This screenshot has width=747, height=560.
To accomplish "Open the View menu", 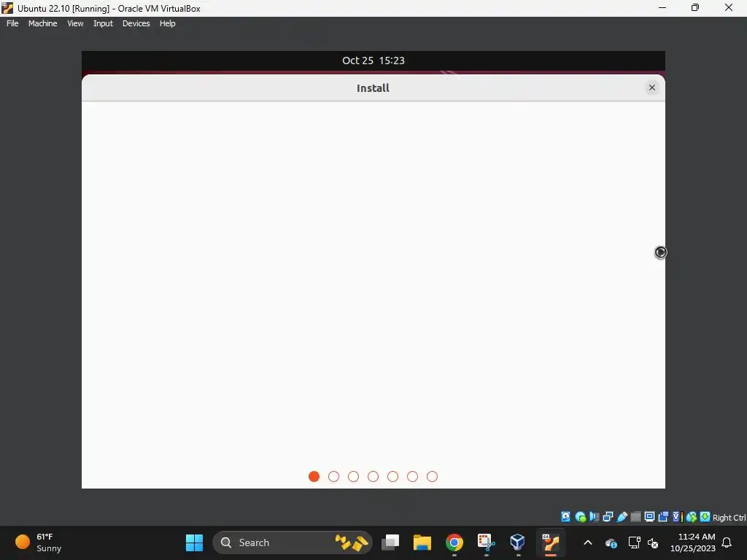I will pyautogui.click(x=75, y=23).
